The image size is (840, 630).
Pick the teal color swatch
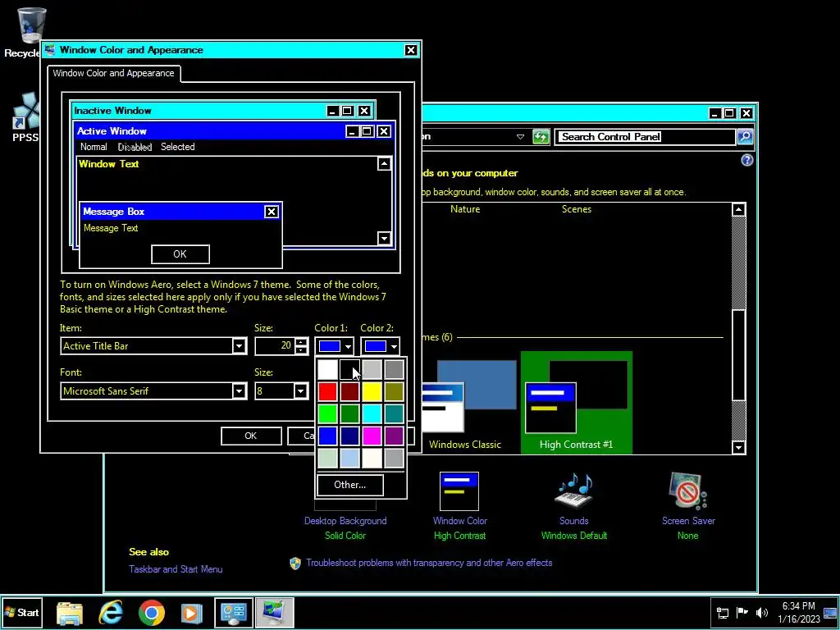coord(394,413)
